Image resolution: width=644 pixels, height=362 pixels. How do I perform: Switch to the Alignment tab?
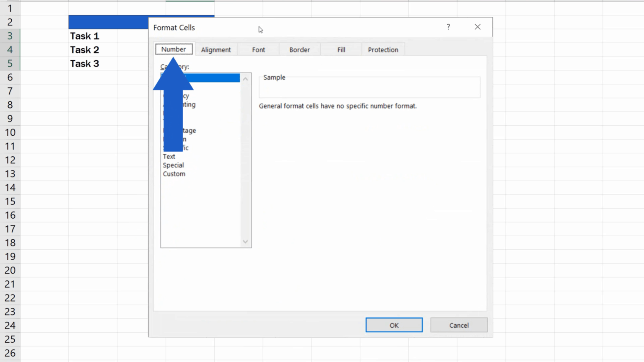click(x=216, y=49)
